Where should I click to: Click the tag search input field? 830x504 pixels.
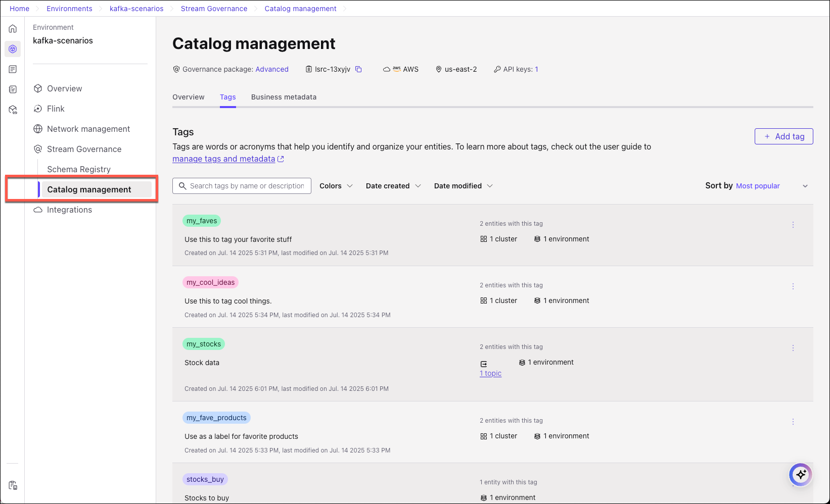[242, 186]
